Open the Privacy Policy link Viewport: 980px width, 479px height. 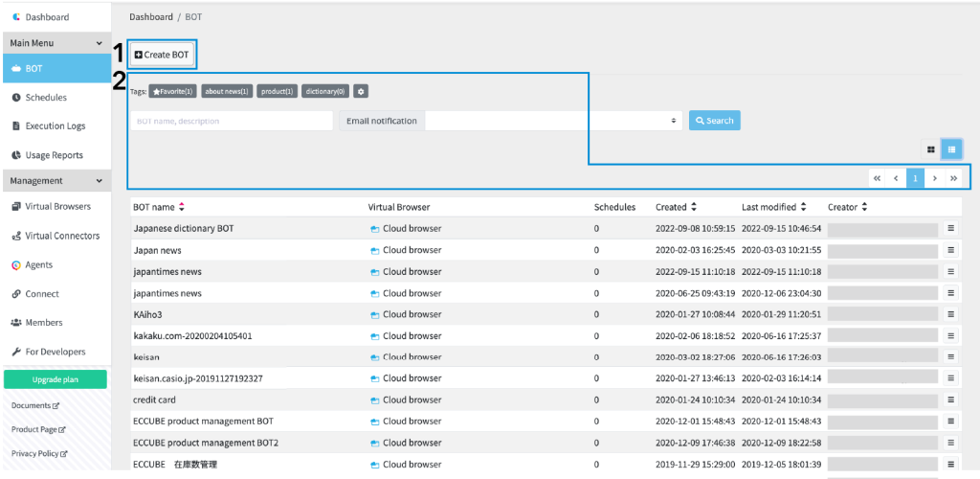coord(39,453)
